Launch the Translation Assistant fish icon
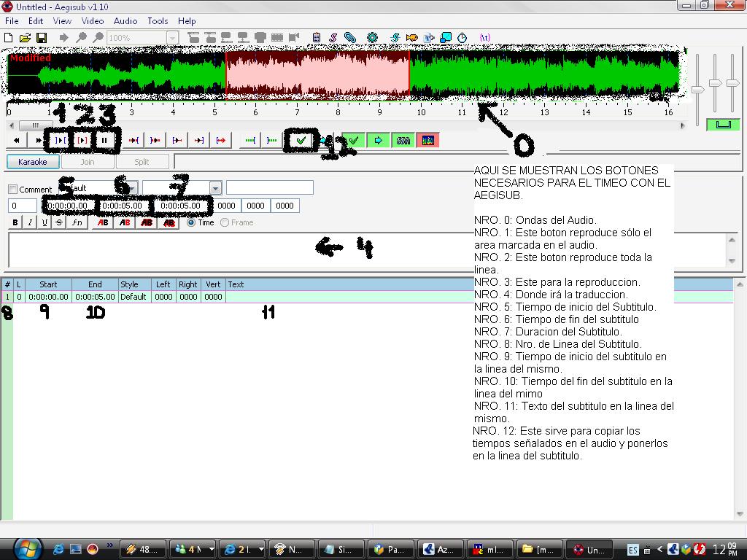 pos(412,38)
